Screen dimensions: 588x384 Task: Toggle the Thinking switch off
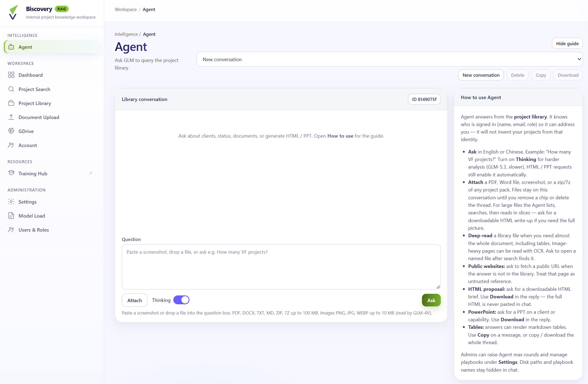(181, 300)
